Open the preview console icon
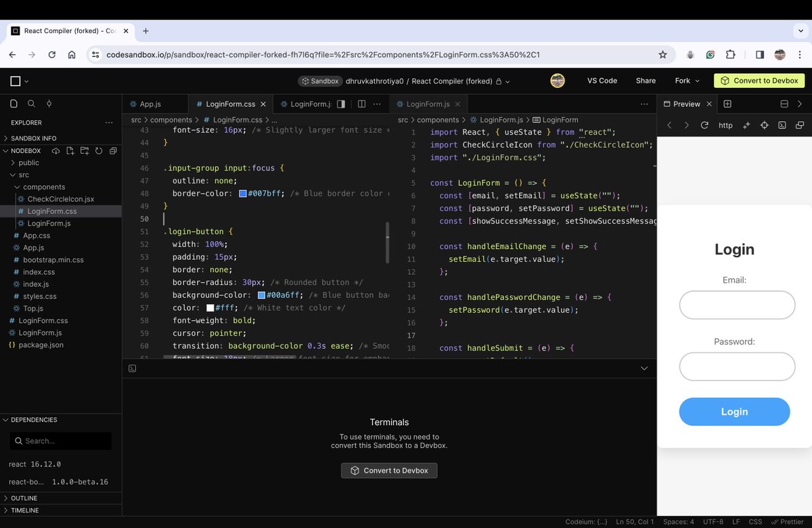 coord(782,125)
